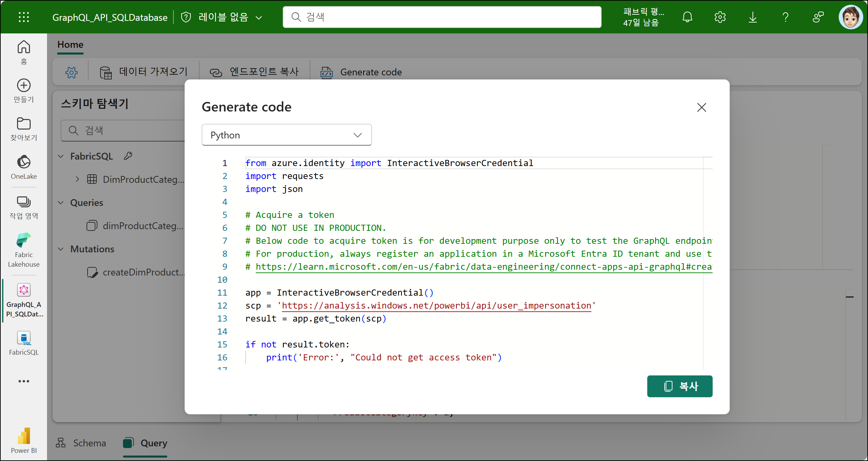Click the Fabric trial 47일 남음 status
This screenshot has width=868, height=461.
tap(644, 17)
